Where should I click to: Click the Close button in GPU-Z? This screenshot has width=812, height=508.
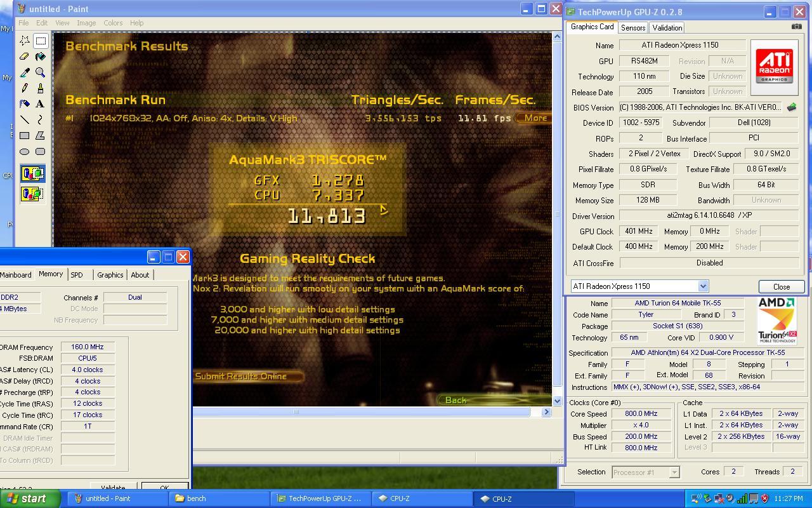tap(782, 286)
